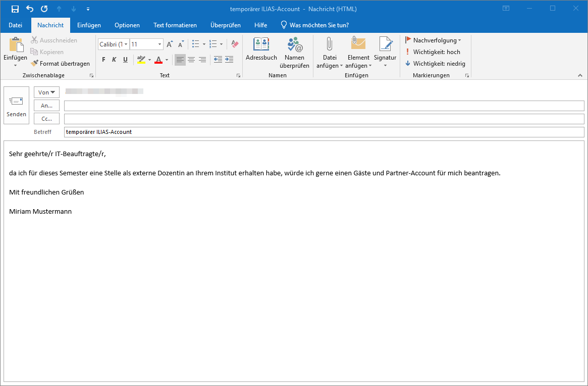Screen dimensions: 588x386
Task: Collapse the ribbon with chevron
Action: click(580, 75)
